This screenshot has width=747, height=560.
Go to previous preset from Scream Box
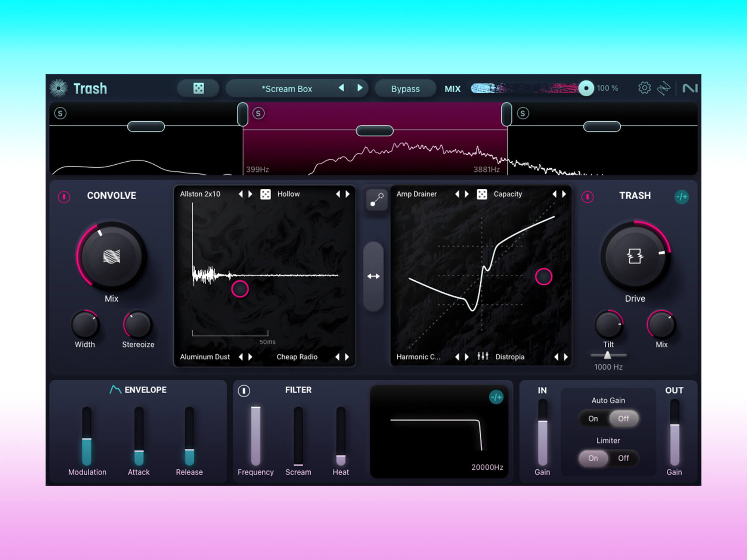coord(341,88)
